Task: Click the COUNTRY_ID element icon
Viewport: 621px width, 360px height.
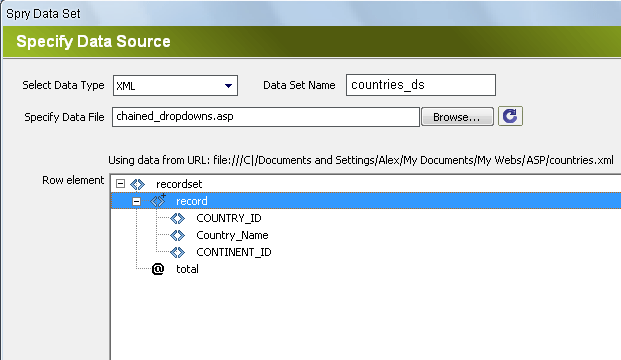Action: [177, 218]
